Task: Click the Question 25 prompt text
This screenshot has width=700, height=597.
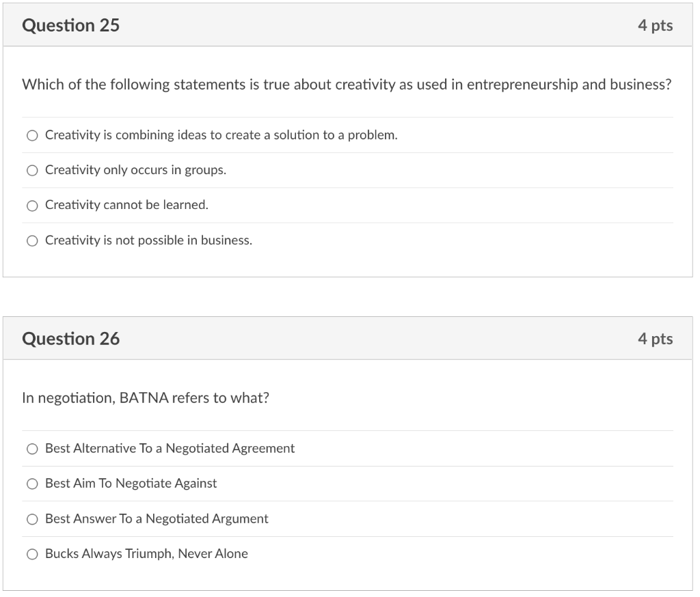Action: (x=347, y=85)
